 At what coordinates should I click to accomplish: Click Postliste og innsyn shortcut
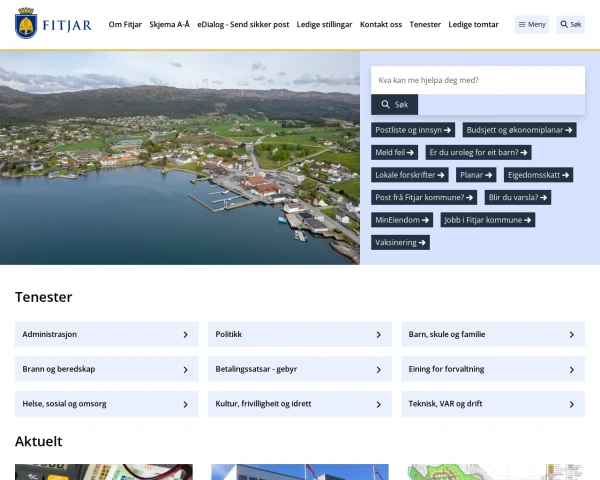(413, 130)
